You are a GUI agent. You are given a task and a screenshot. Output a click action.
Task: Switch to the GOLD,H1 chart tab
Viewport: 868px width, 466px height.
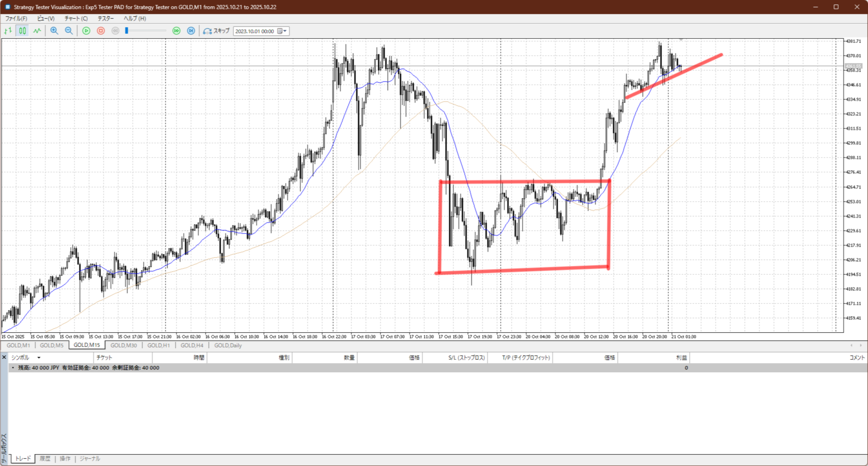(x=158, y=345)
